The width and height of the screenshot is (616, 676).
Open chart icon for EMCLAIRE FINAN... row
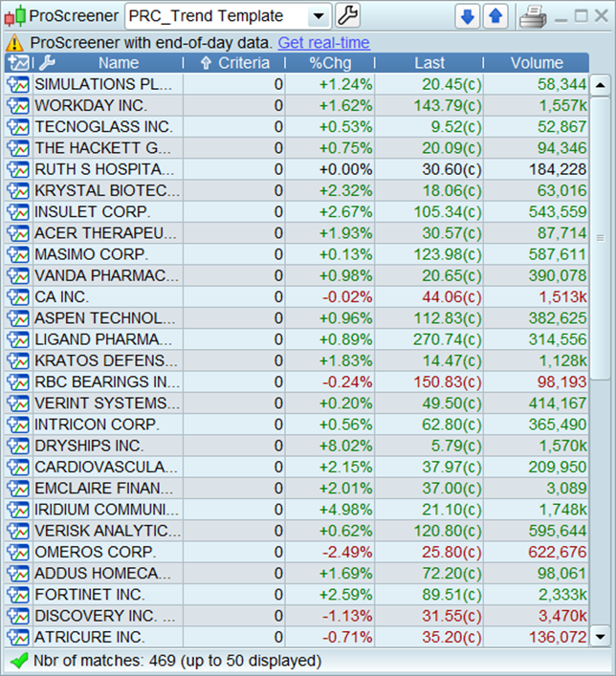click(x=18, y=488)
